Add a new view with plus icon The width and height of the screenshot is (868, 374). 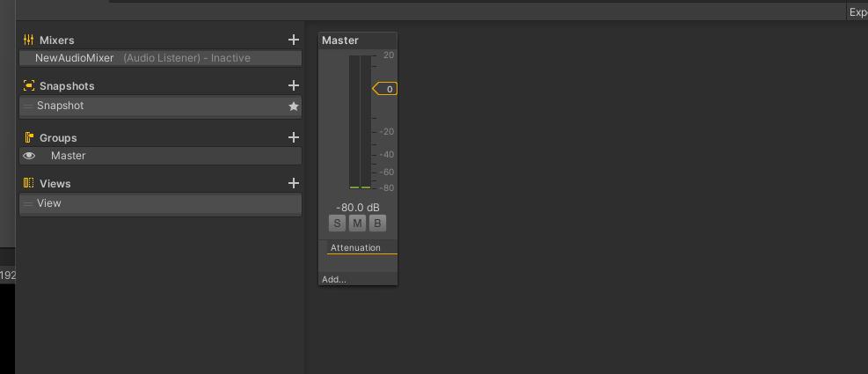point(294,183)
